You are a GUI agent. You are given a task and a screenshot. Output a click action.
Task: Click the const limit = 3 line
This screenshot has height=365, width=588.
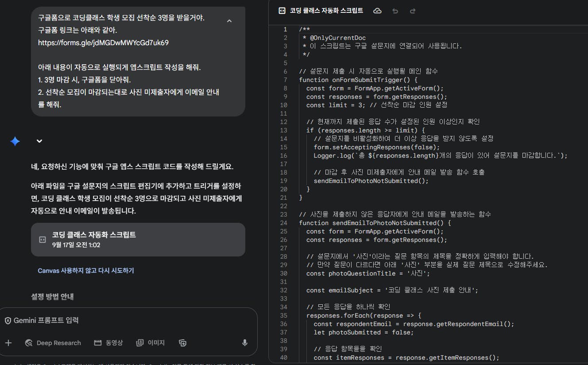pyautogui.click(x=377, y=105)
